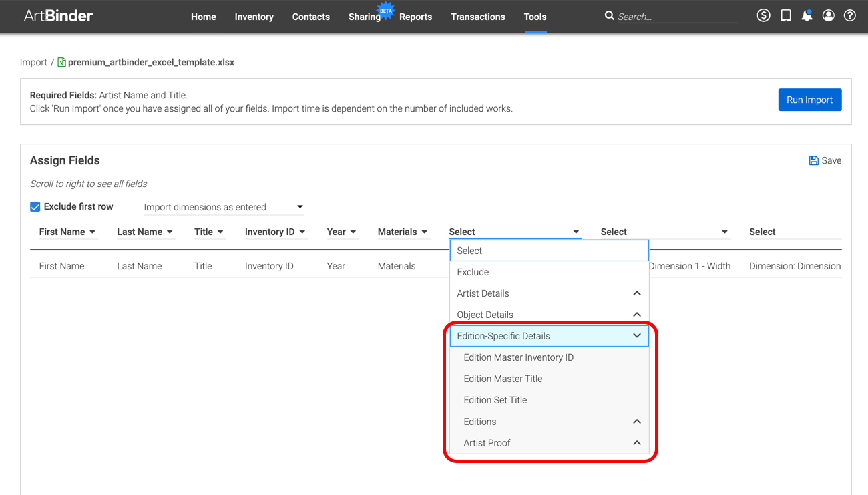Click the help question mark icon

coord(850,15)
